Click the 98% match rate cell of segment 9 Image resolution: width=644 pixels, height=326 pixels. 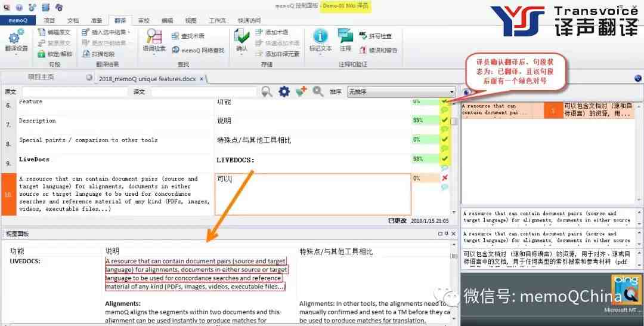[426, 159]
